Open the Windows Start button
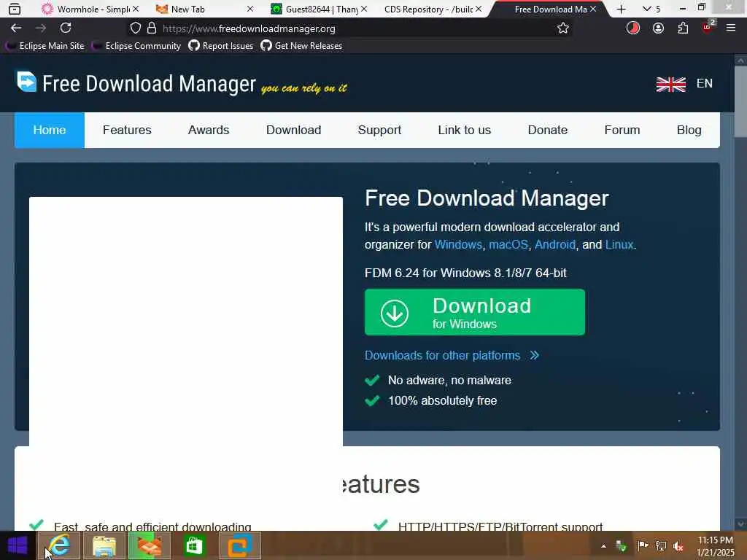 (x=18, y=545)
